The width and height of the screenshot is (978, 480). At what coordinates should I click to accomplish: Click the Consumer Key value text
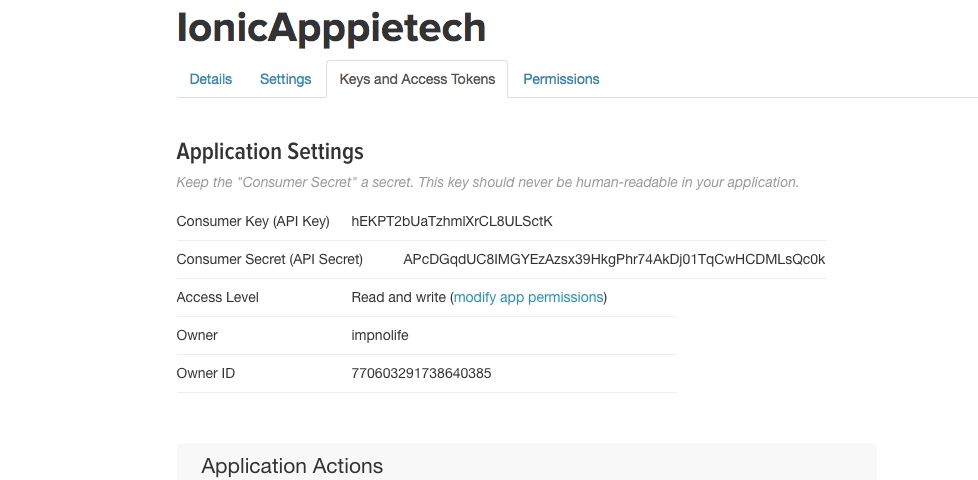coord(452,221)
